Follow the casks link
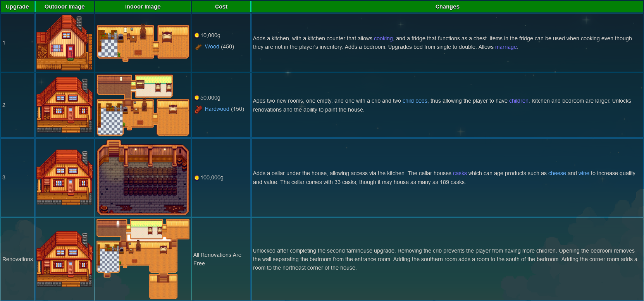Viewport: 644px width, 301px height. coord(460,173)
